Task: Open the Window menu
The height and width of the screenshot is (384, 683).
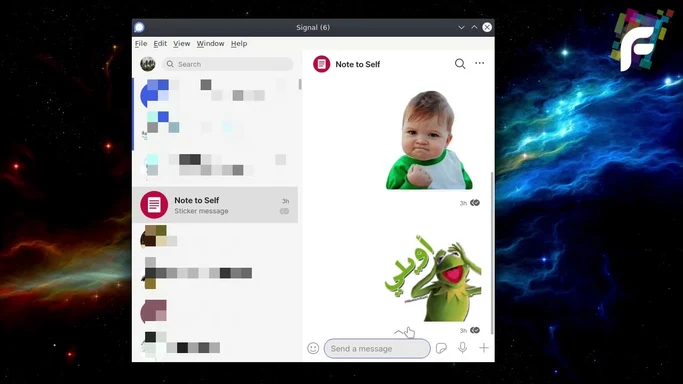Action: point(210,44)
